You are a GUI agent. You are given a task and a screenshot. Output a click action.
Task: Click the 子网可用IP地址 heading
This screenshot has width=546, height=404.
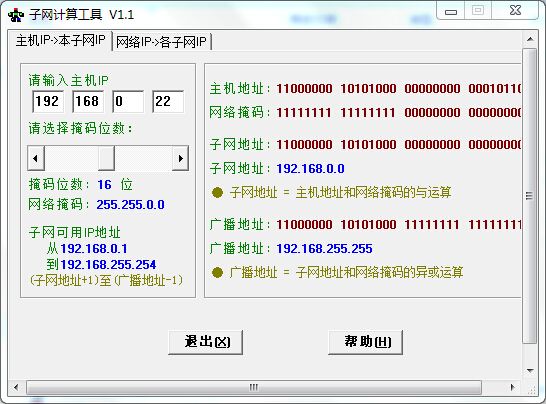tap(75, 232)
